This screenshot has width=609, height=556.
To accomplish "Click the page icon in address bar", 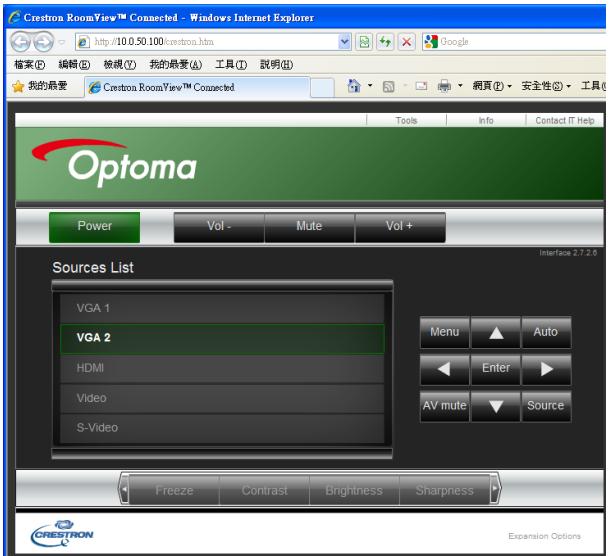I will [83, 42].
